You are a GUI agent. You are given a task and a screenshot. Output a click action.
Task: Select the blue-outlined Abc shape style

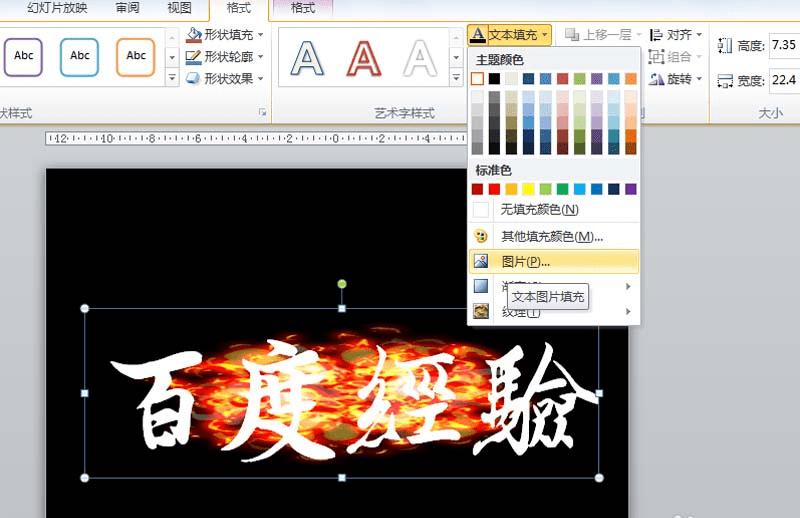(x=80, y=57)
